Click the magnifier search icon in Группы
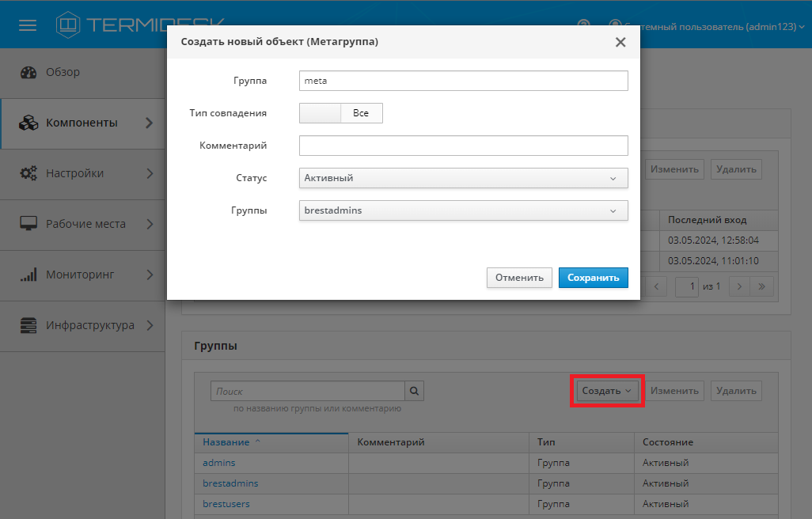This screenshot has width=812, height=519. pos(414,391)
